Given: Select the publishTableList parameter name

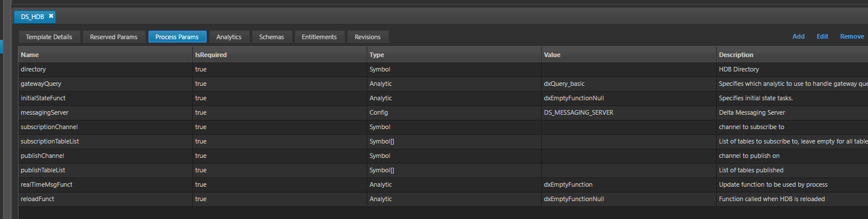Looking at the screenshot, I should [43, 170].
